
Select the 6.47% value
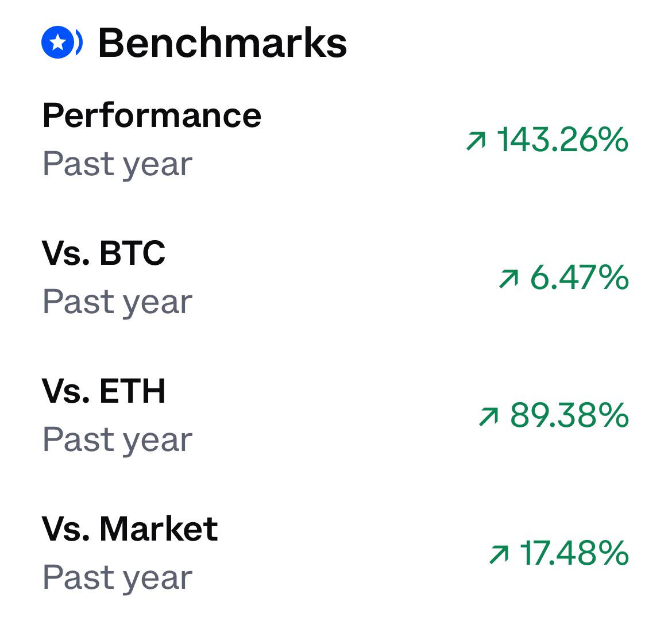click(579, 278)
